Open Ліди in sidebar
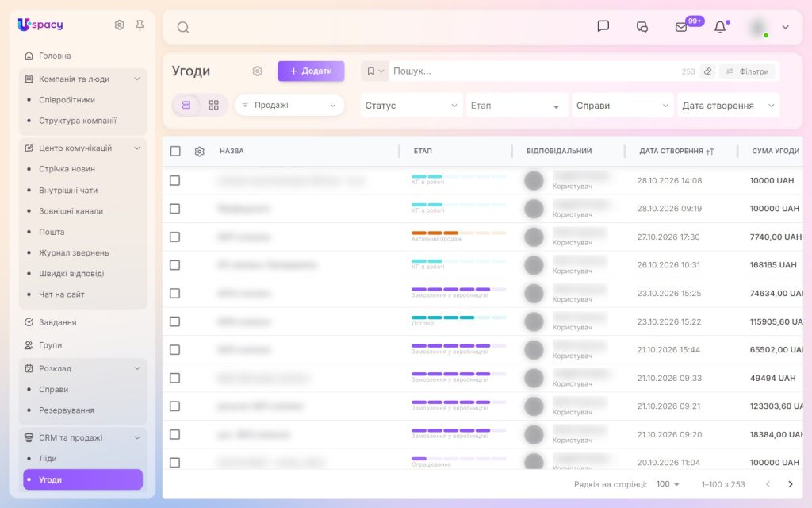 point(82,458)
